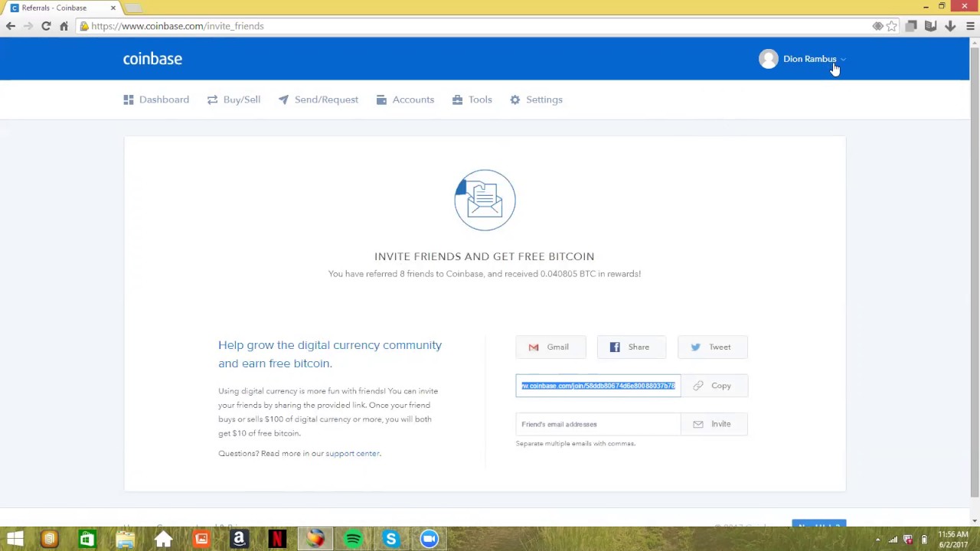Send email invite with Invite button
This screenshot has height=551, width=980.
click(714, 424)
